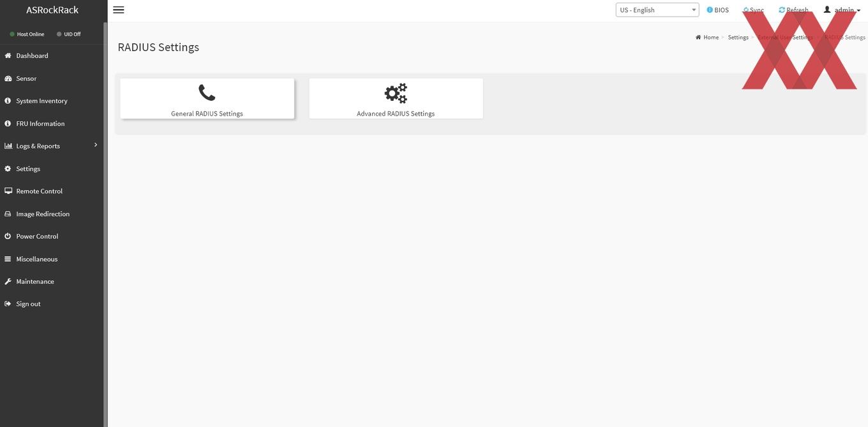Viewport: 868px width, 427px height.
Task: Open General RADIUS Settings phone icon
Action: click(207, 93)
